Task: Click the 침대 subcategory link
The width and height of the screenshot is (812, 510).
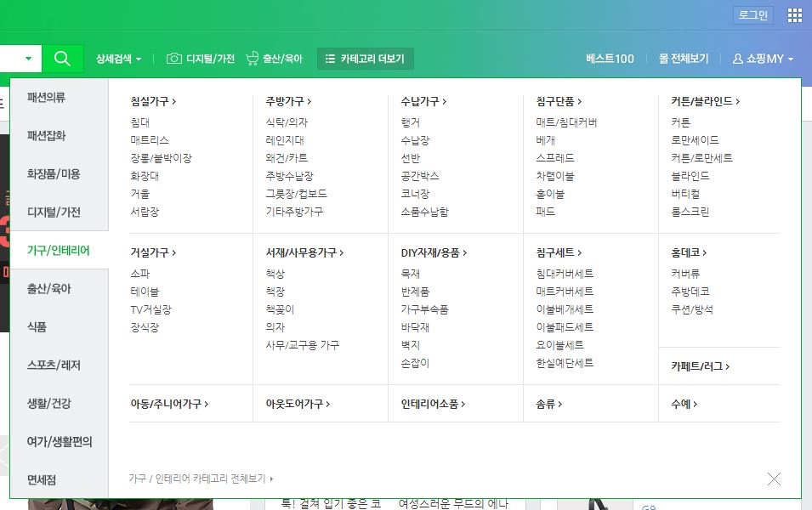Action: click(139, 122)
